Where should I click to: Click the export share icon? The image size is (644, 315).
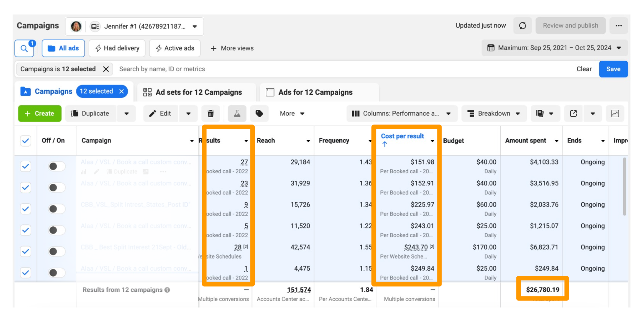pos(574,113)
